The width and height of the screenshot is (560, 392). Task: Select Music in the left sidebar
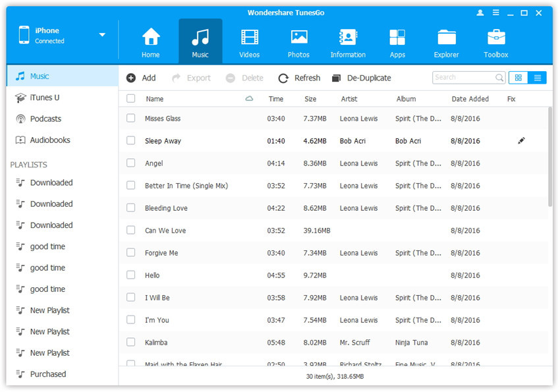(x=63, y=76)
